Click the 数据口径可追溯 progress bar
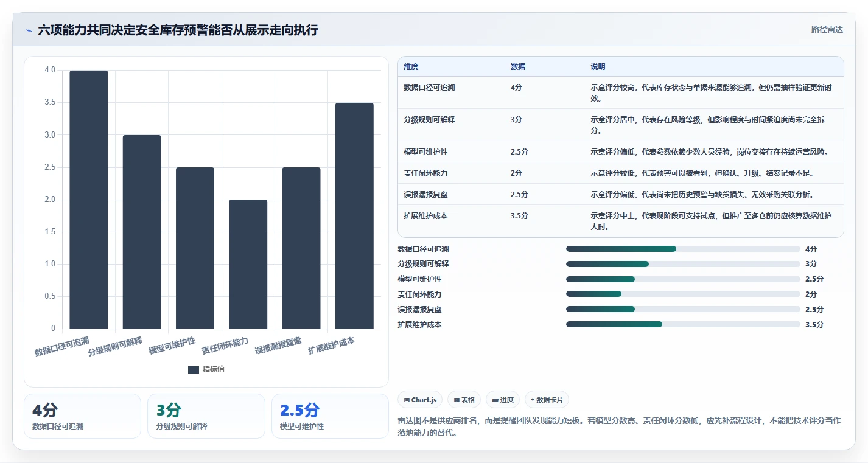Viewport: 868px width, 463px height. [x=683, y=249]
